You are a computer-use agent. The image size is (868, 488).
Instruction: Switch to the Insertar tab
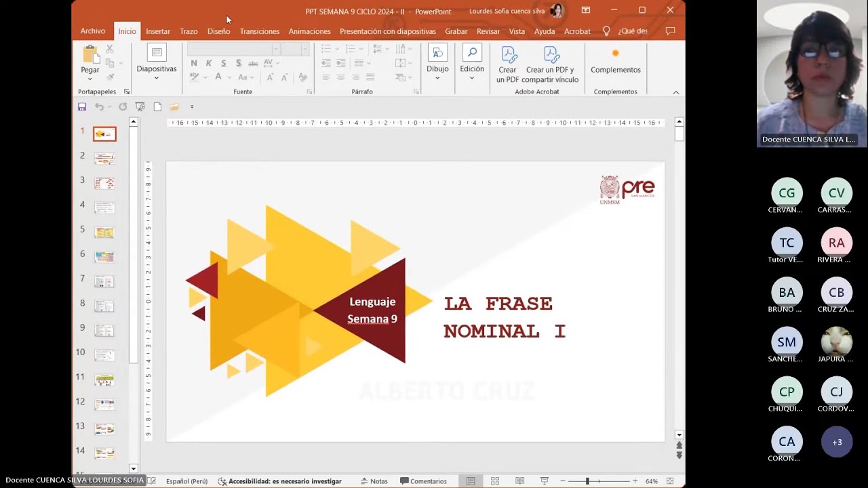pyautogui.click(x=158, y=31)
